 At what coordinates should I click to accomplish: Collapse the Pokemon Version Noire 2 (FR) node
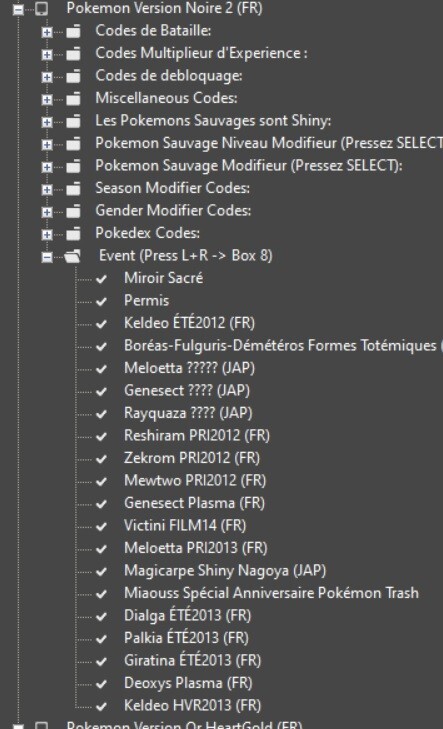tap(18, 9)
